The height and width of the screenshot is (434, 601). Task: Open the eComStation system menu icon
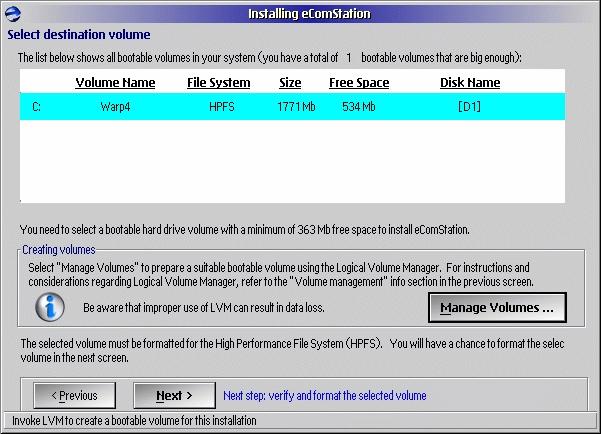click(x=11, y=13)
